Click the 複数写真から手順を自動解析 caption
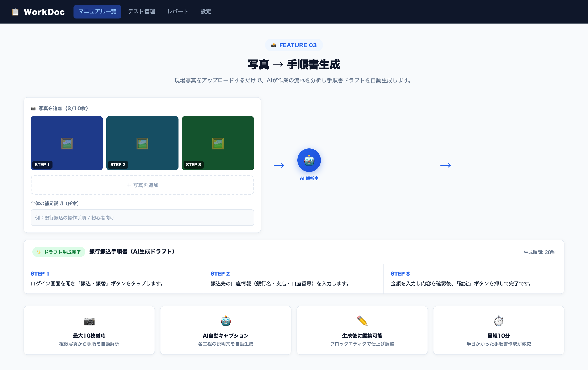Viewport: 588px width, 370px height. point(89,344)
